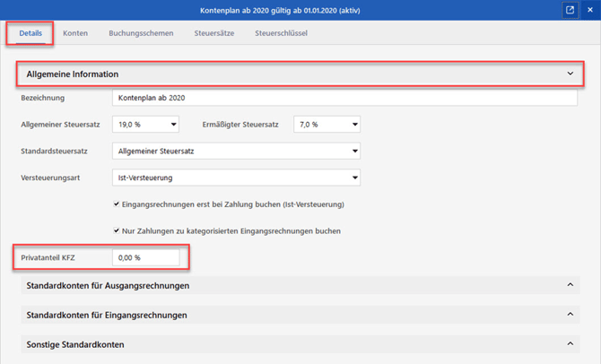Screen dimensions: 601x364
Task: Switch to the Details tab
Action: pos(30,33)
